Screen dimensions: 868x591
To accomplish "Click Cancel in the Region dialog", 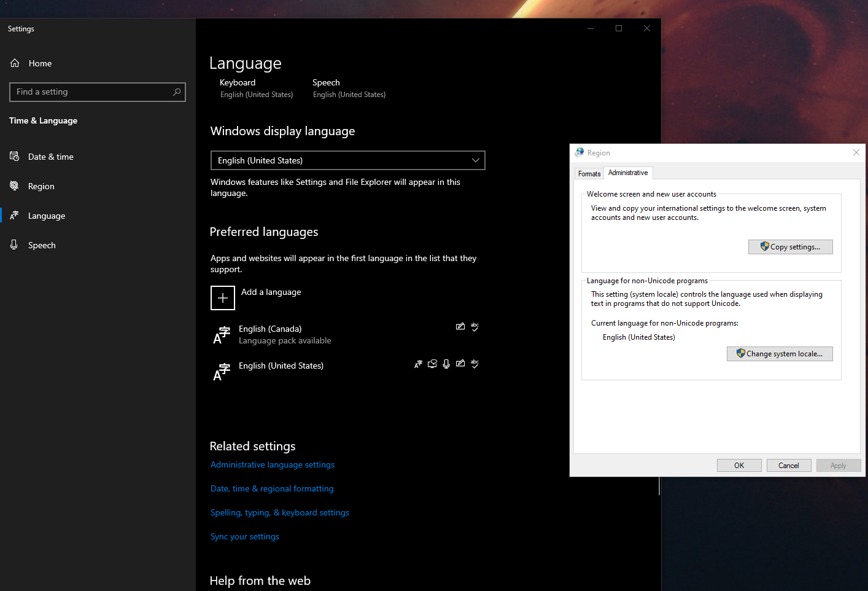I will coord(789,466).
